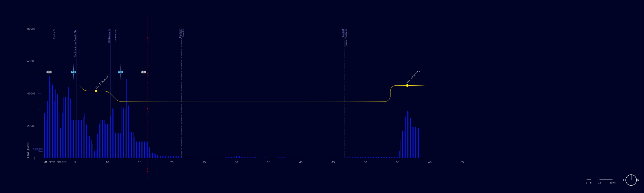
Task: Click the 55 km x-axis tick label
Action: point(397,162)
